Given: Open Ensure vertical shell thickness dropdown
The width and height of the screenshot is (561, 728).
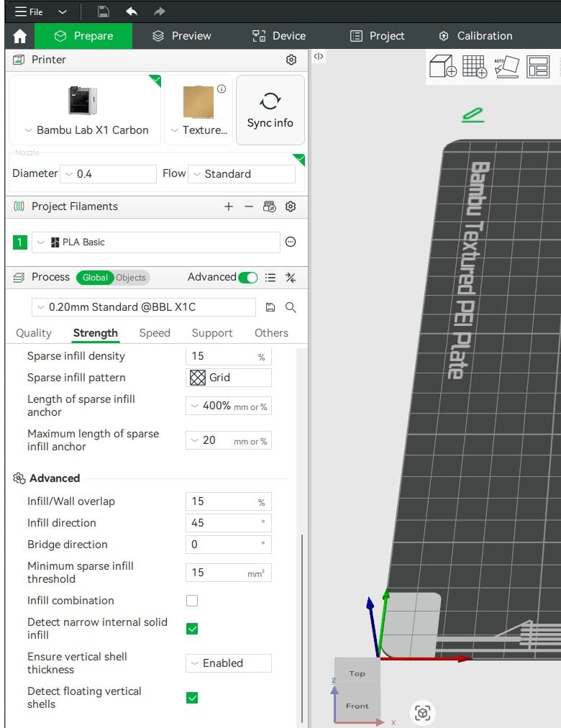Looking at the screenshot, I should 228,663.
